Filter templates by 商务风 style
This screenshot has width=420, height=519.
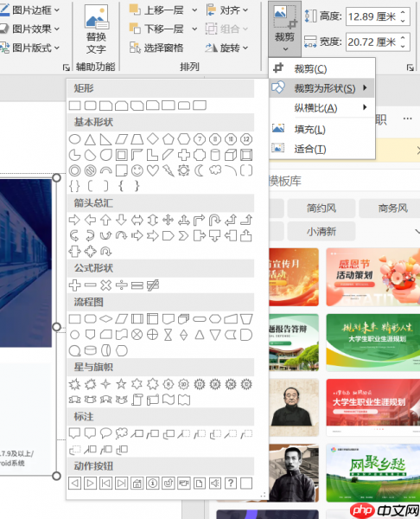390,208
